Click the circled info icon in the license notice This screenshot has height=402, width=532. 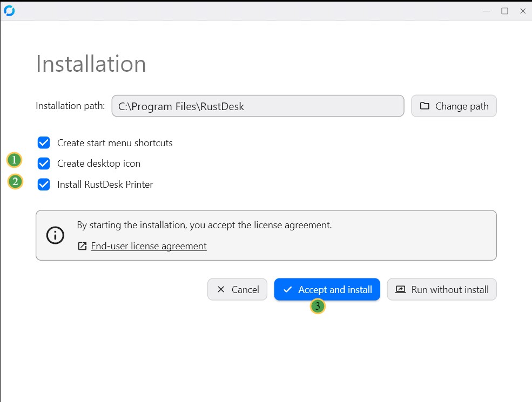(55, 235)
